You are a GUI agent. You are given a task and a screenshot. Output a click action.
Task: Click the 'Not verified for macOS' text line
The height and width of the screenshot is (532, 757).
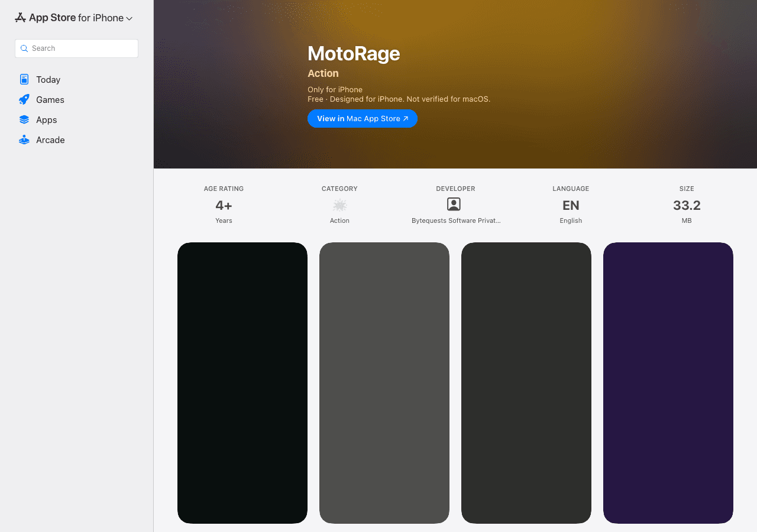click(399, 99)
